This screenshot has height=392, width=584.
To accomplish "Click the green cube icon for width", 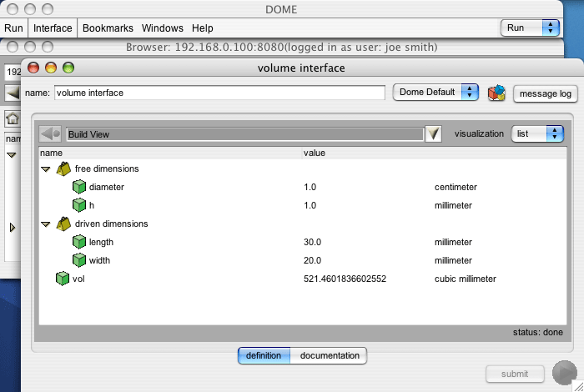I will [79, 260].
